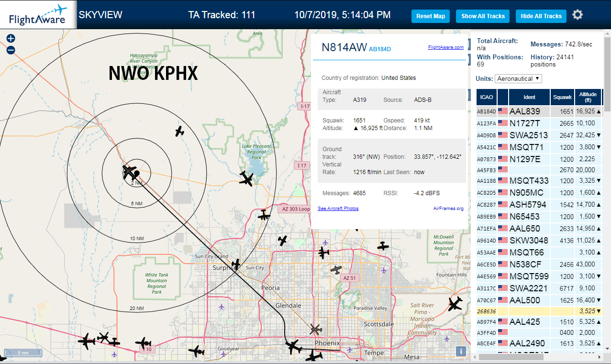The height and width of the screenshot is (364, 611).
Task: Click the purple airport marker west of Glendale
Action: pyautogui.click(x=221, y=307)
